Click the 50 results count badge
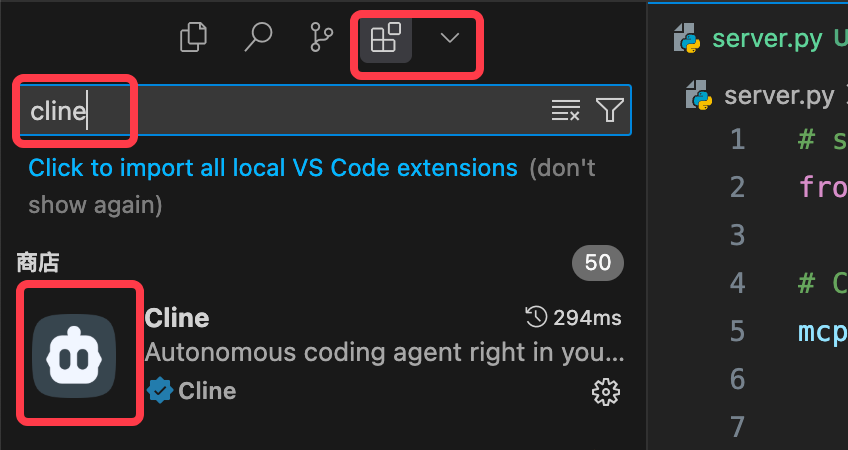The height and width of the screenshot is (450, 848). click(598, 263)
